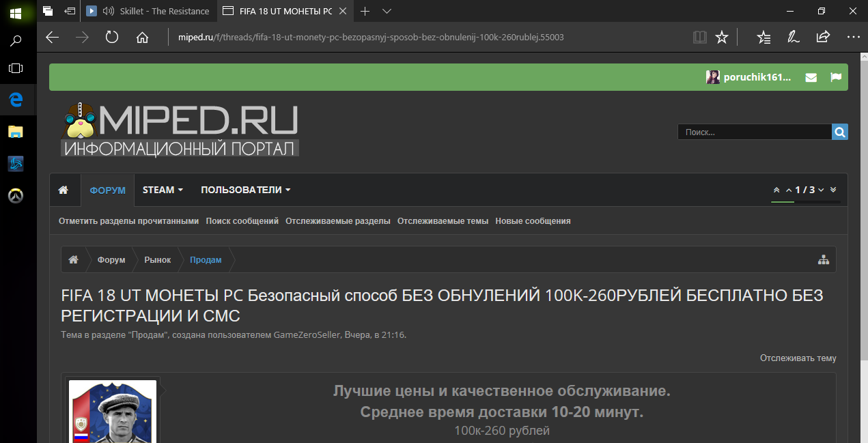Image resolution: width=868 pixels, height=443 pixels.
Task: Mute the Skillet tab's audio icon
Action: 108,11
